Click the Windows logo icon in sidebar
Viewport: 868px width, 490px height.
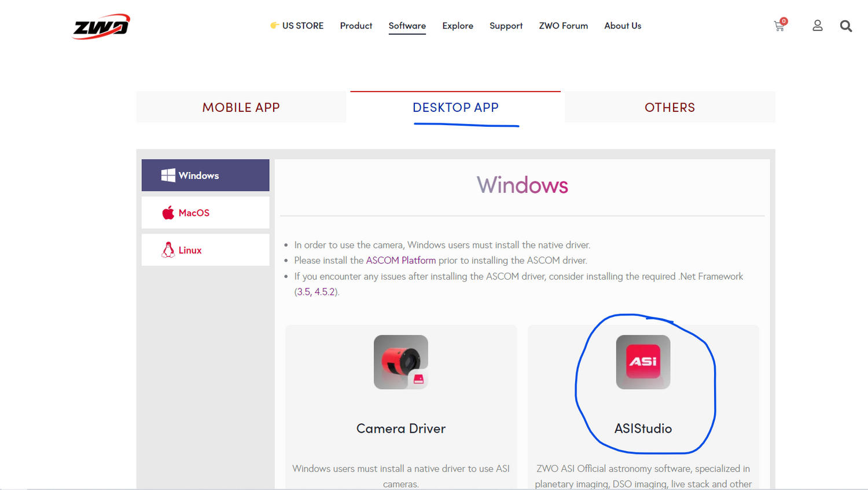[x=168, y=175]
